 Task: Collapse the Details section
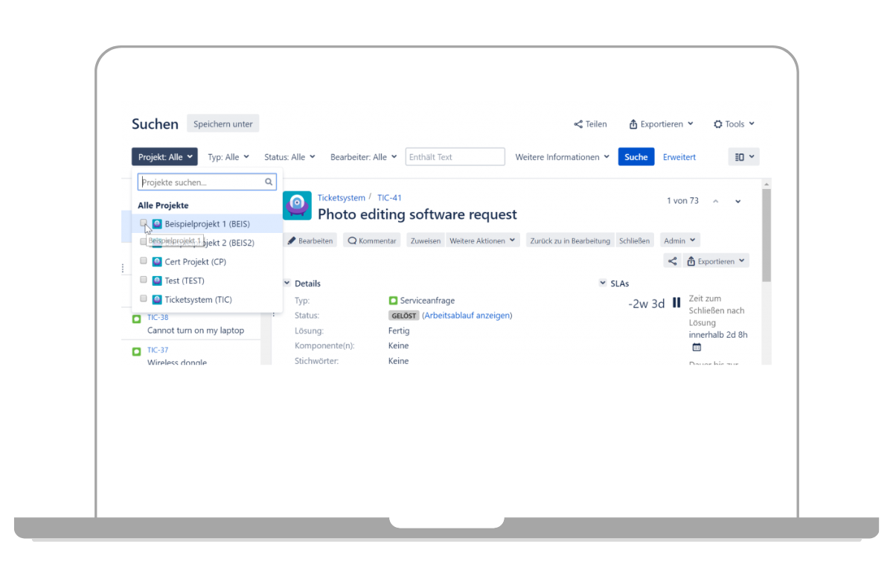(x=287, y=283)
